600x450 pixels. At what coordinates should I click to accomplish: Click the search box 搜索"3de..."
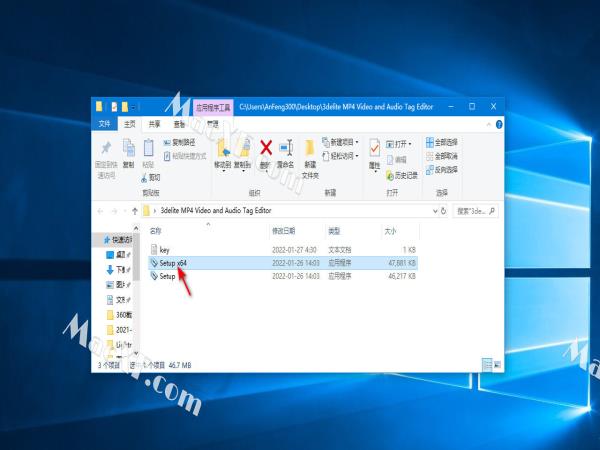tap(476, 211)
